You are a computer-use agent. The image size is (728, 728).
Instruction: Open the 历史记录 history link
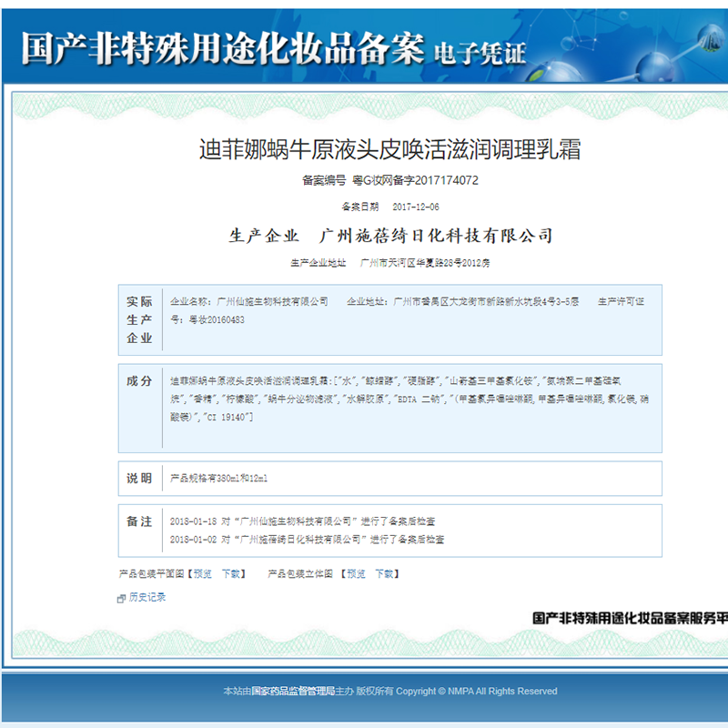click(147, 597)
